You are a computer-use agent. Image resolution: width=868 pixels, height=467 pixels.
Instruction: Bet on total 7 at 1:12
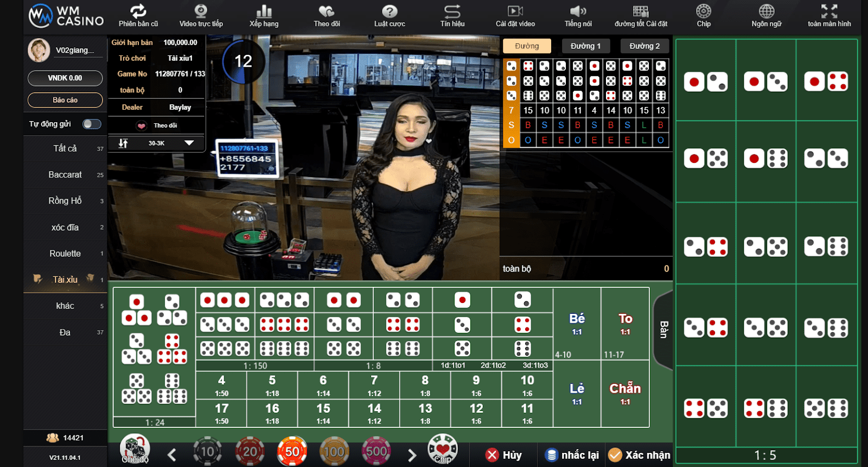click(374, 385)
